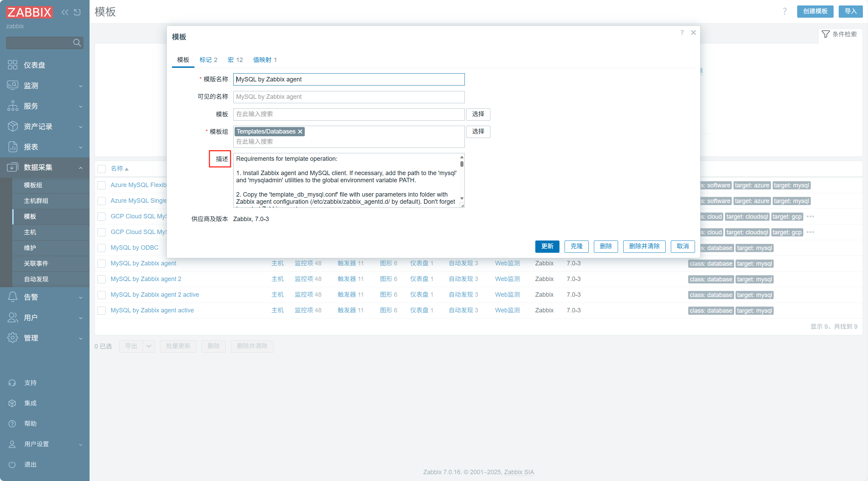Click the 更新 button

(x=547, y=246)
